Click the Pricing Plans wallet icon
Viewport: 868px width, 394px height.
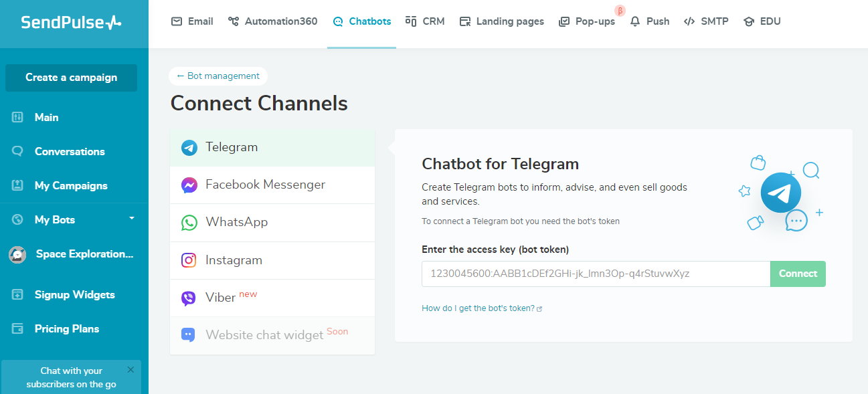(x=18, y=328)
